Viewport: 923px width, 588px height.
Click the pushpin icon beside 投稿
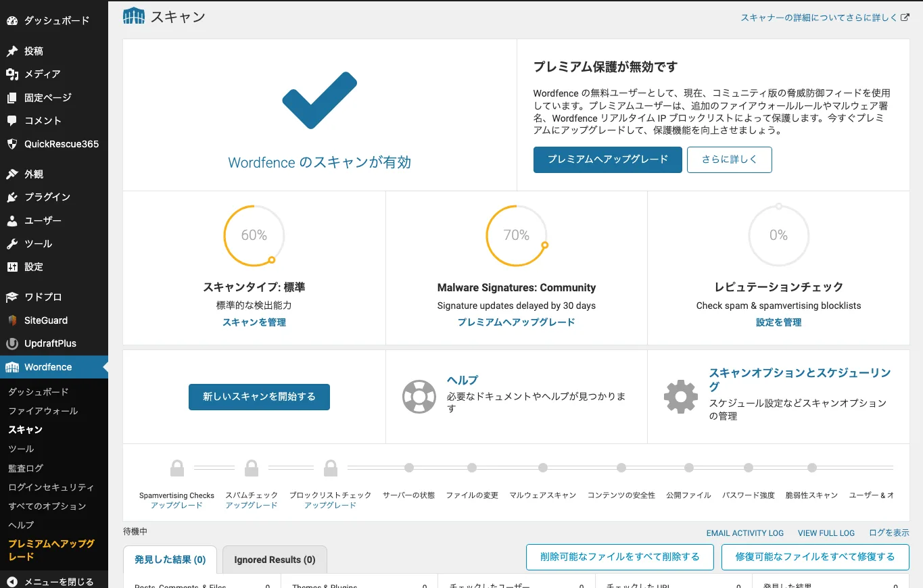[x=11, y=51]
